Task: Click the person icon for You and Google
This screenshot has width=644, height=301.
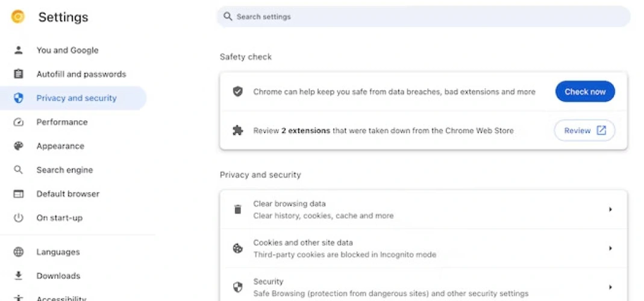Action: tap(19, 50)
